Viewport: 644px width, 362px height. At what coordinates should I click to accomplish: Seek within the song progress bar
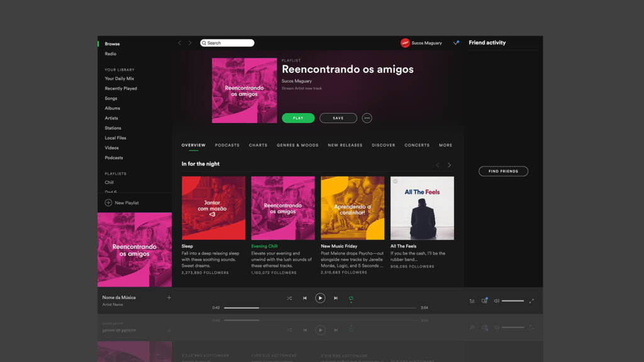point(320,308)
